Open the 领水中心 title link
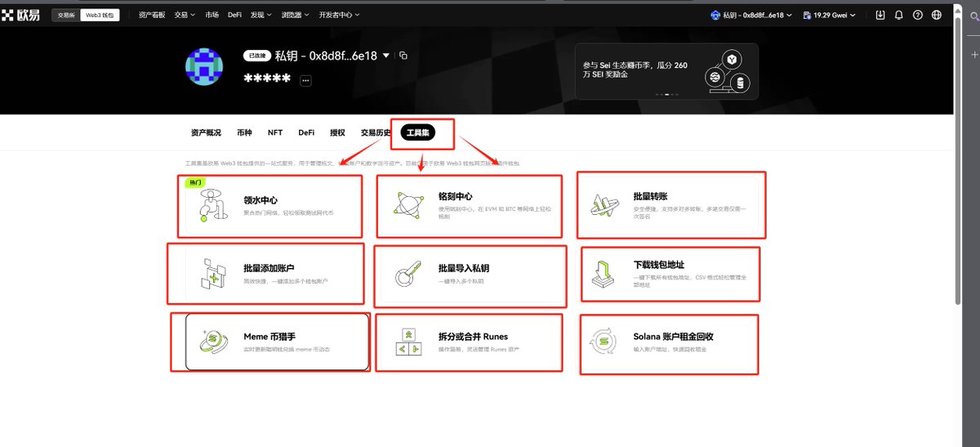This screenshot has height=447, width=980. (261, 199)
